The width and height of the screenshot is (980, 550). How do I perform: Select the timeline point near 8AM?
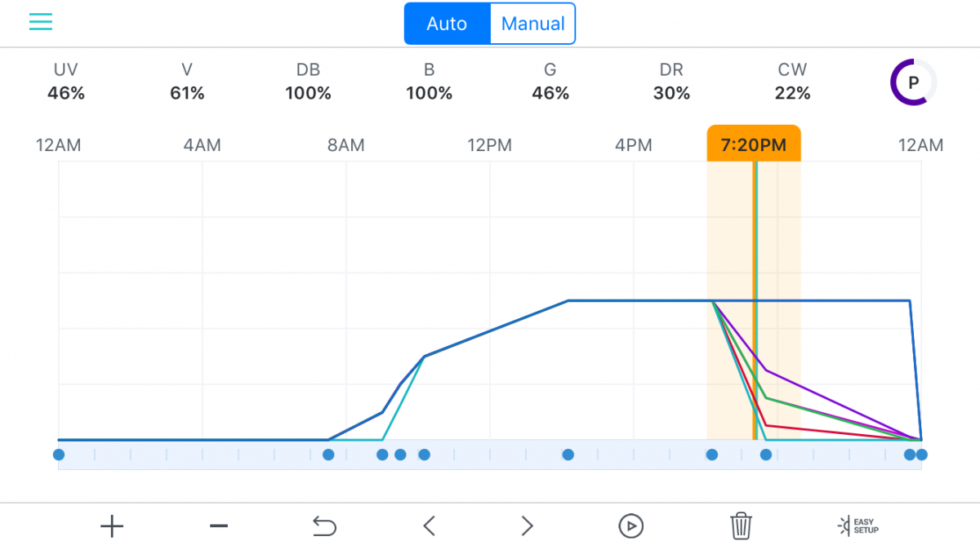tap(328, 455)
